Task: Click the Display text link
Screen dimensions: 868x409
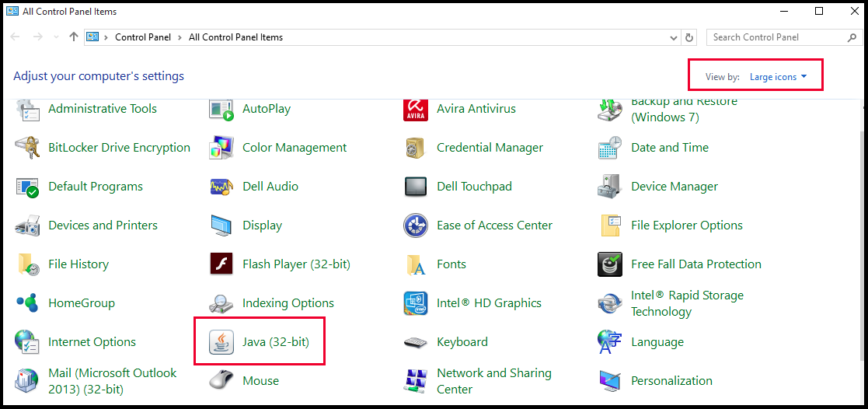Action: 263,225
